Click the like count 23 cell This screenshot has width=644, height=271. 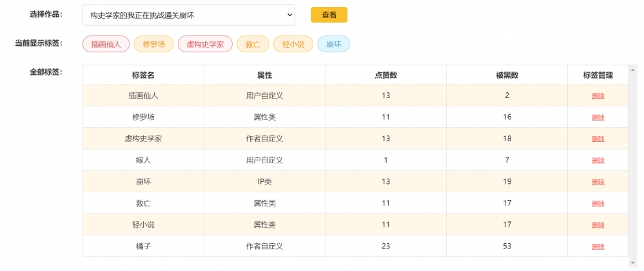(x=385, y=246)
